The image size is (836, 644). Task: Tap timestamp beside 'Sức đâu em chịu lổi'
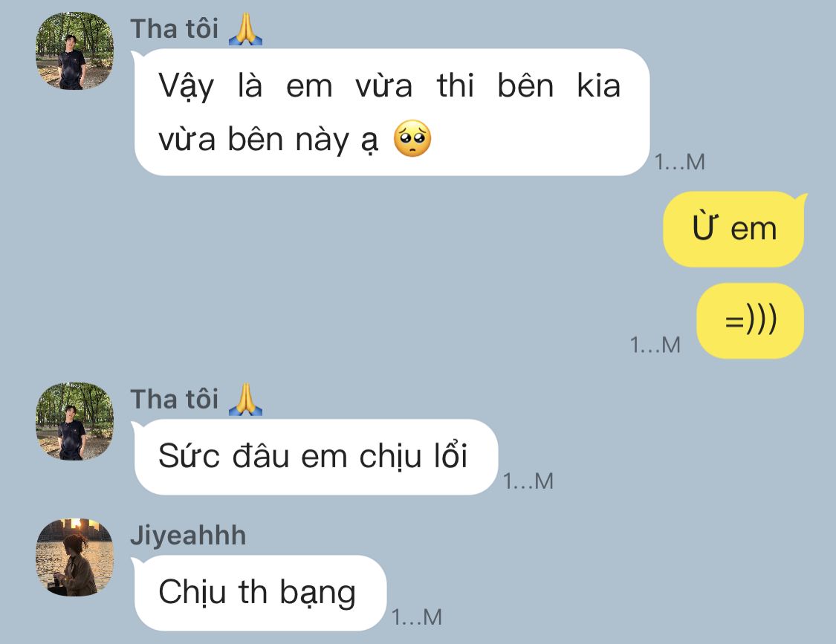coord(528,481)
